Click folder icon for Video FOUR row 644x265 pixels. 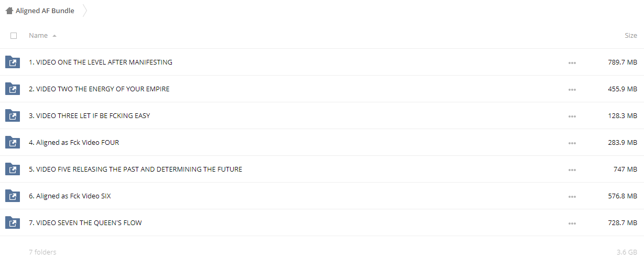12,143
